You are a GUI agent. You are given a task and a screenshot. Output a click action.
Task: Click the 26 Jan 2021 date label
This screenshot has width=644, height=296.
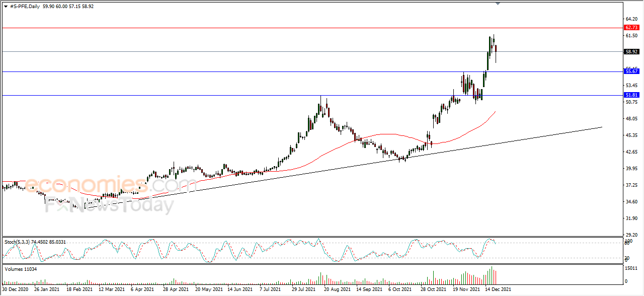click(x=47, y=290)
